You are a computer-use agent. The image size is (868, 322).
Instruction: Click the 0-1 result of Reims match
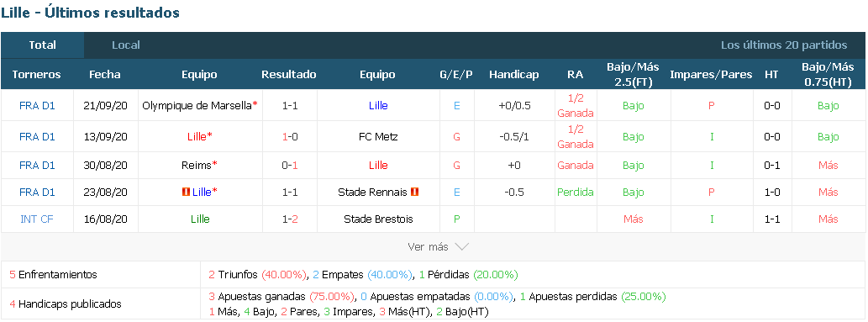[290, 165]
